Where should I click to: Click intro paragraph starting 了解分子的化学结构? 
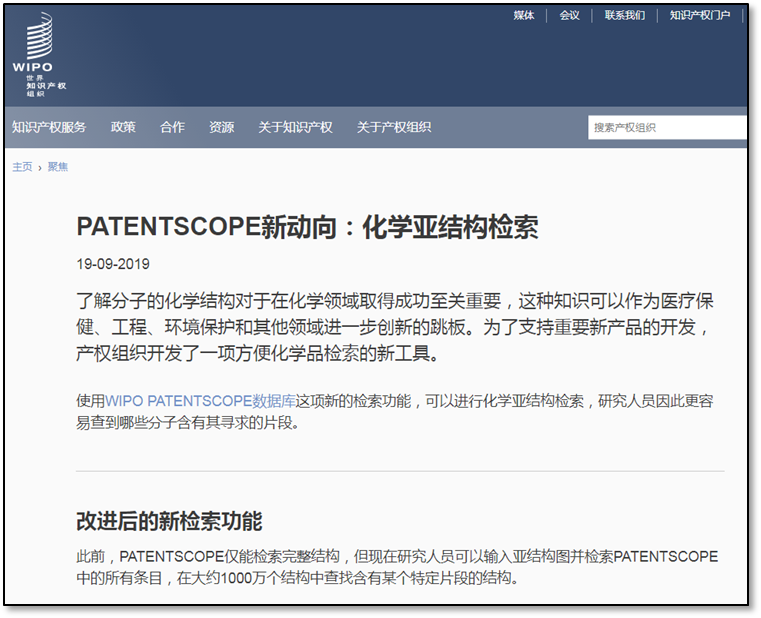(x=395, y=327)
